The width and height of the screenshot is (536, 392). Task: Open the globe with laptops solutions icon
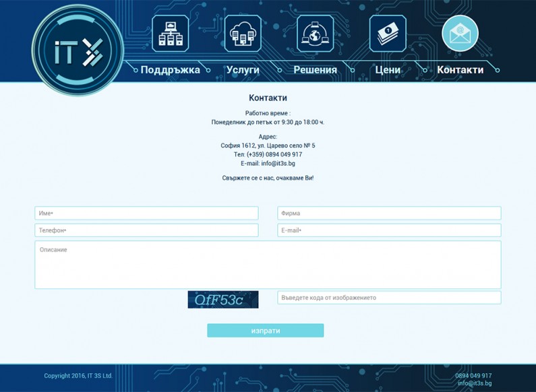pos(315,34)
